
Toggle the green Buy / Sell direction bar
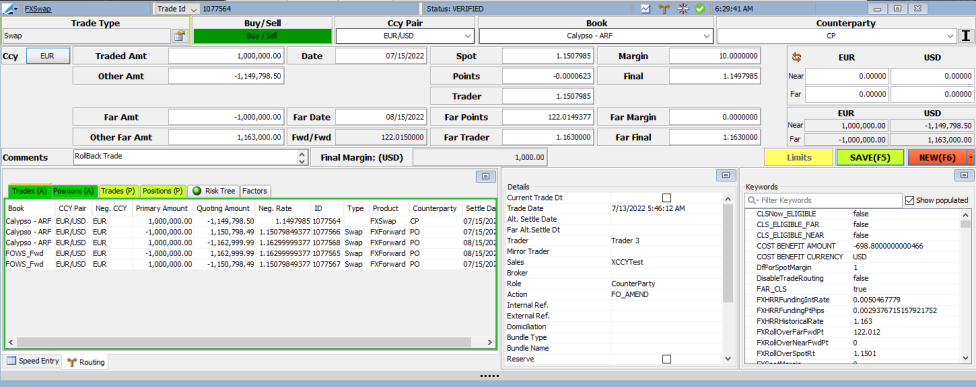(x=262, y=36)
